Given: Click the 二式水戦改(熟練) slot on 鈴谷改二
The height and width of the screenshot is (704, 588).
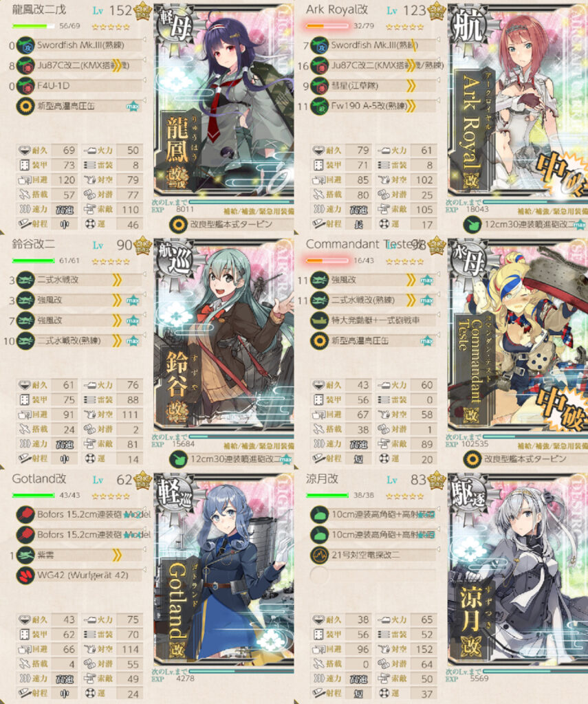Looking at the screenshot, I should [80, 341].
